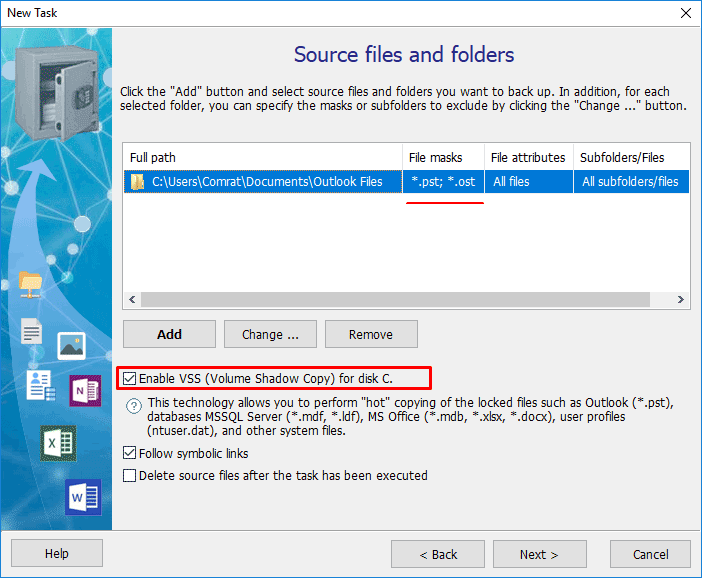Click the VSS help question mark icon
Viewport: 702px width, 578px height.
pyautogui.click(x=134, y=406)
